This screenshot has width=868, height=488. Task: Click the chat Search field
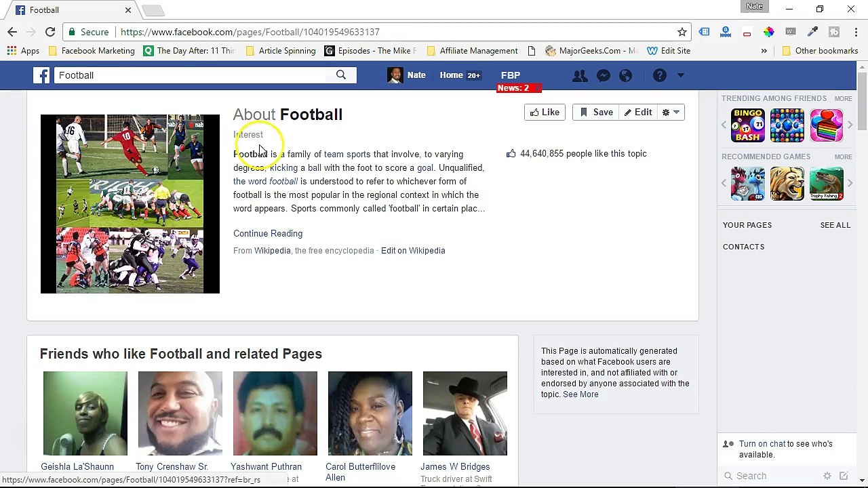click(773, 476)
